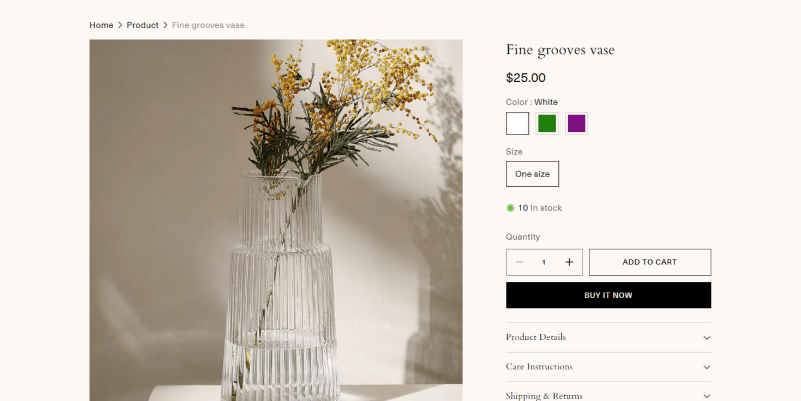Click the ADD TO CART button

click(x=650, y=262)
